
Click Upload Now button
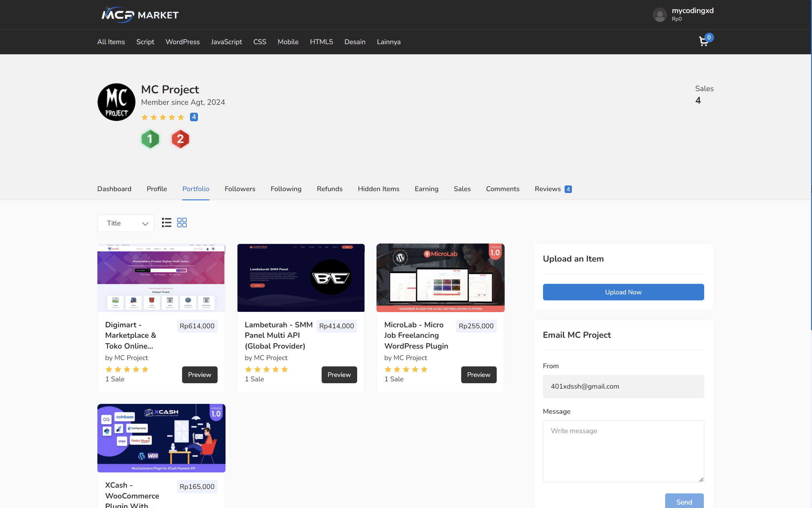pyautogui.click(x=623, y=292)
